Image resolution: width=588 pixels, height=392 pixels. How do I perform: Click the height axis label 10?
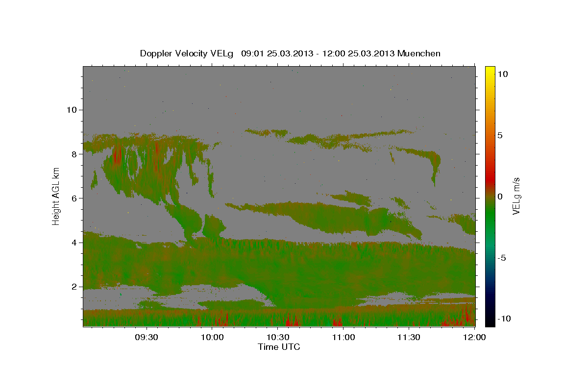pyautogui.click(x=72, y=110)
